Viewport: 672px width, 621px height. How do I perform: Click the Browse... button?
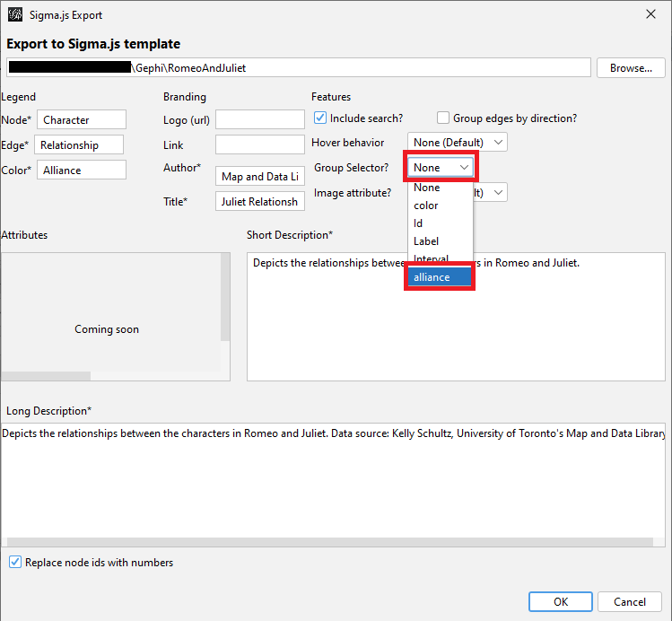tap(631, 67)
